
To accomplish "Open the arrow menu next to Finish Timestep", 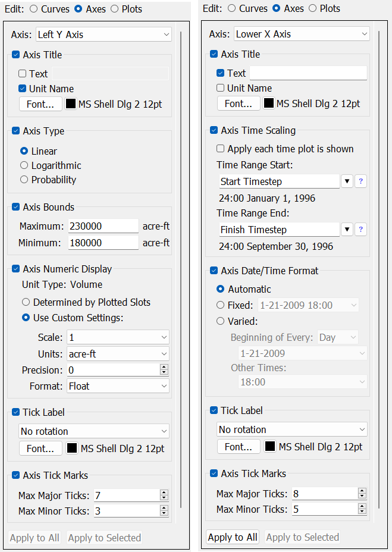I will point(347,230).
